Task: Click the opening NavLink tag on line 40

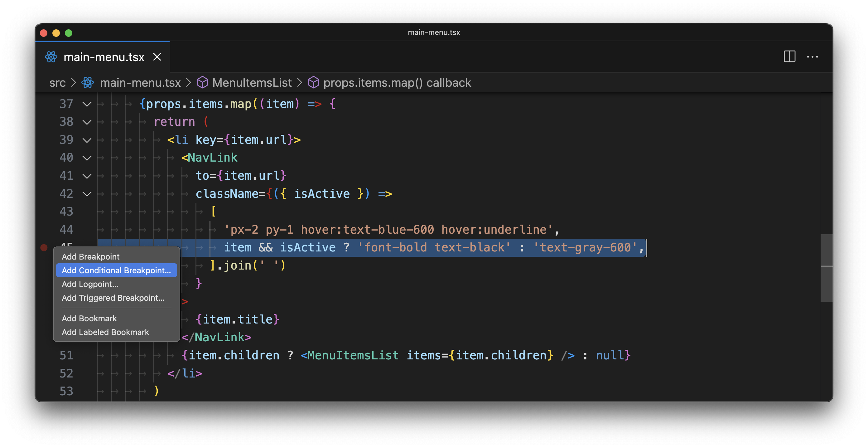Action: (x=209, y=158)
